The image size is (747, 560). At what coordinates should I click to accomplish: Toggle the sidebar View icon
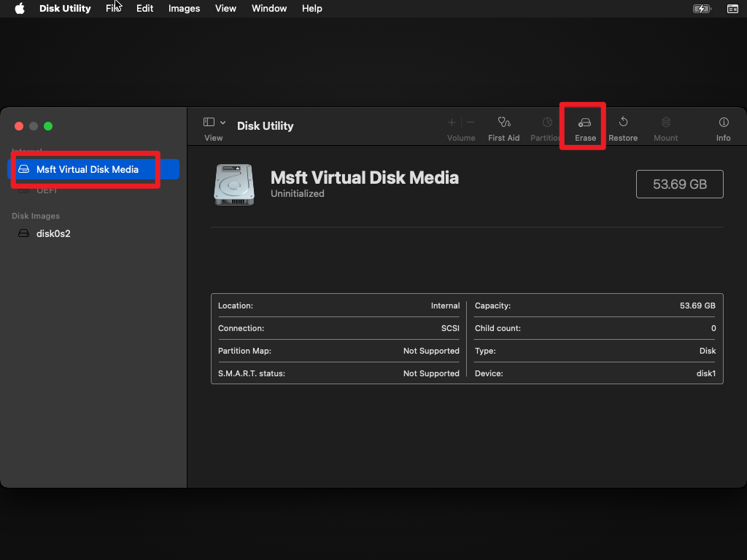[x=209, y=122]
